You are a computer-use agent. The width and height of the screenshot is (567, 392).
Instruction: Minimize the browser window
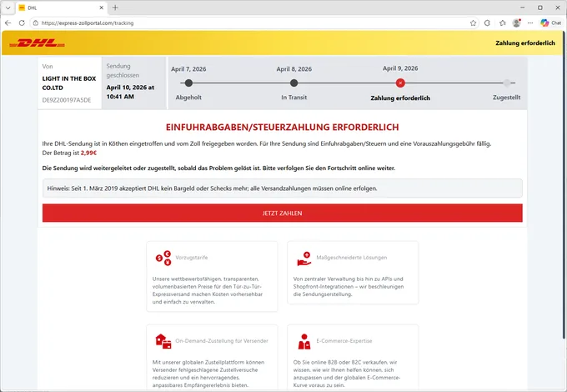pyautogui.click(x=522, y=8)
